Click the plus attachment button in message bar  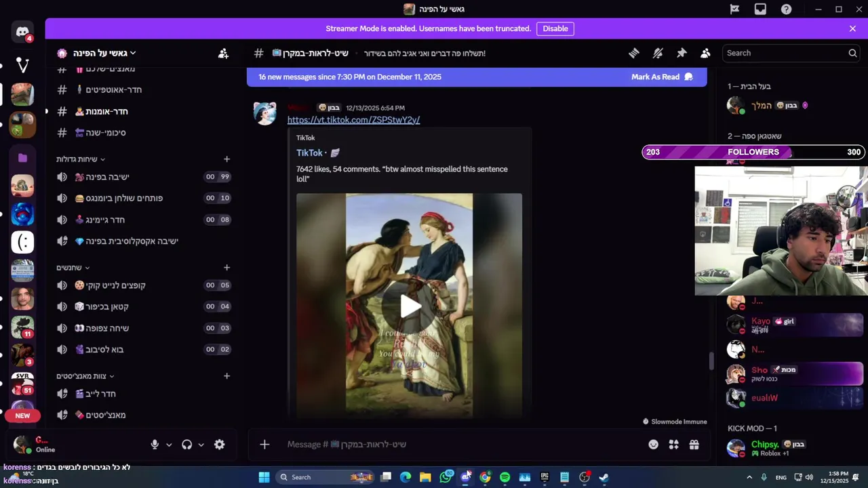(264, 445)
